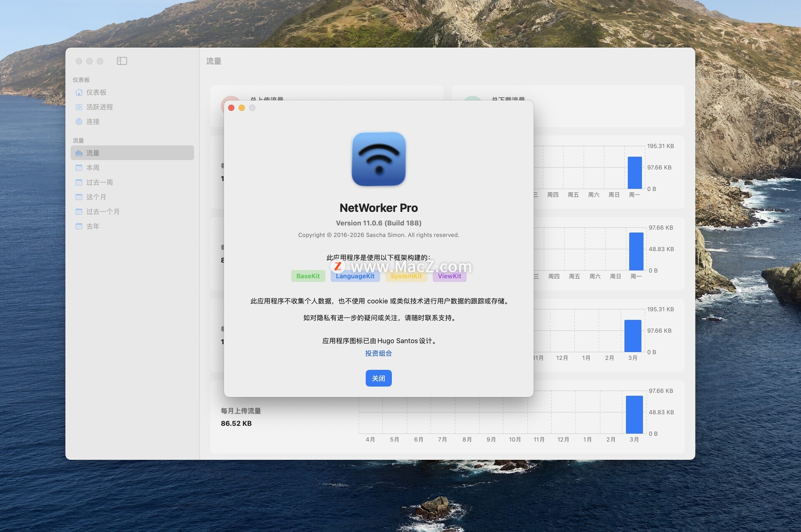Viewport: 801px width, 532px height.
Task: Open the 投资组合 link
Action: [x=378, y=353]
